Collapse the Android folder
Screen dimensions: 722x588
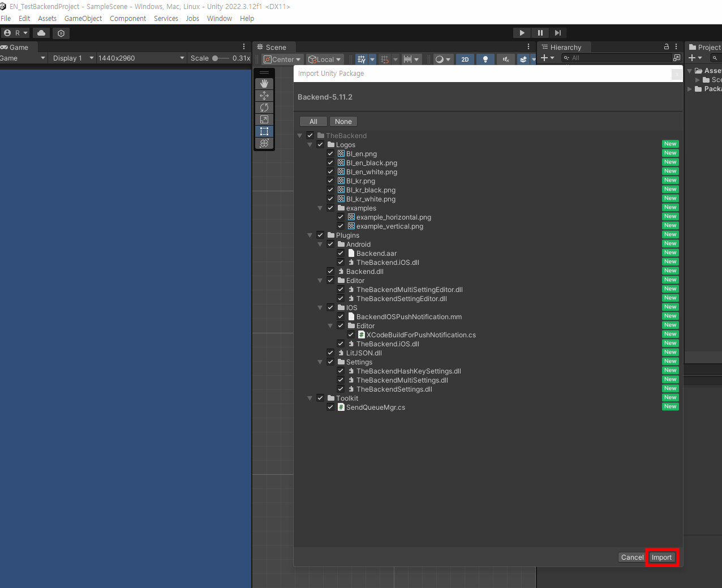click(x=320, y=244)
